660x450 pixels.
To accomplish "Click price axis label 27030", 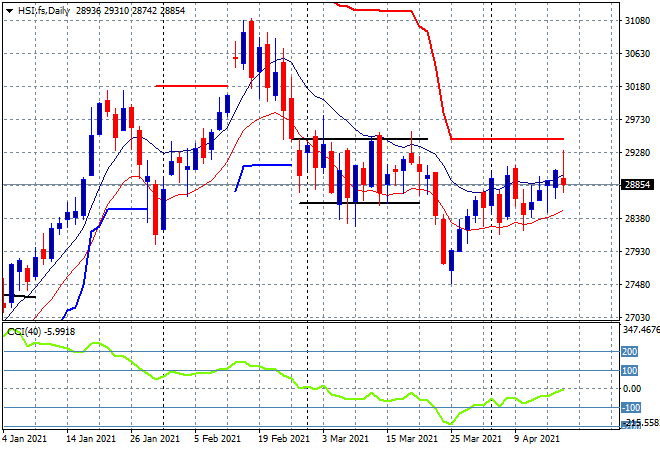I will (x=638, y=317).
